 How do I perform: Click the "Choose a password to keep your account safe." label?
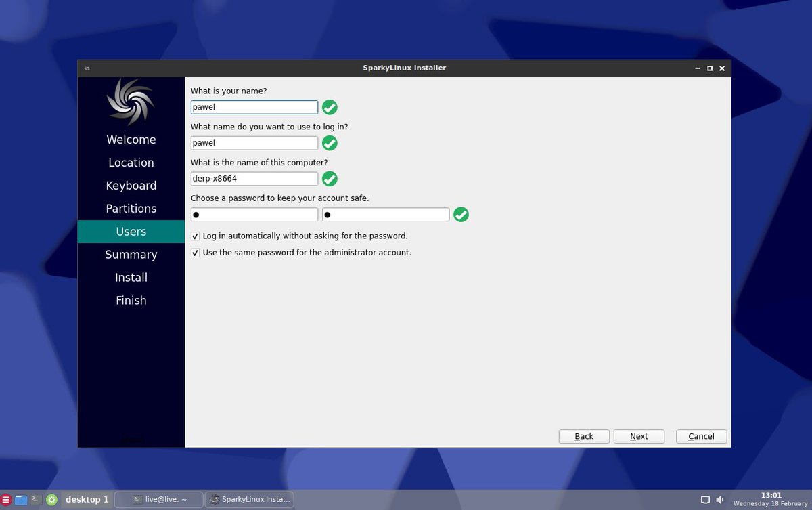279,198
